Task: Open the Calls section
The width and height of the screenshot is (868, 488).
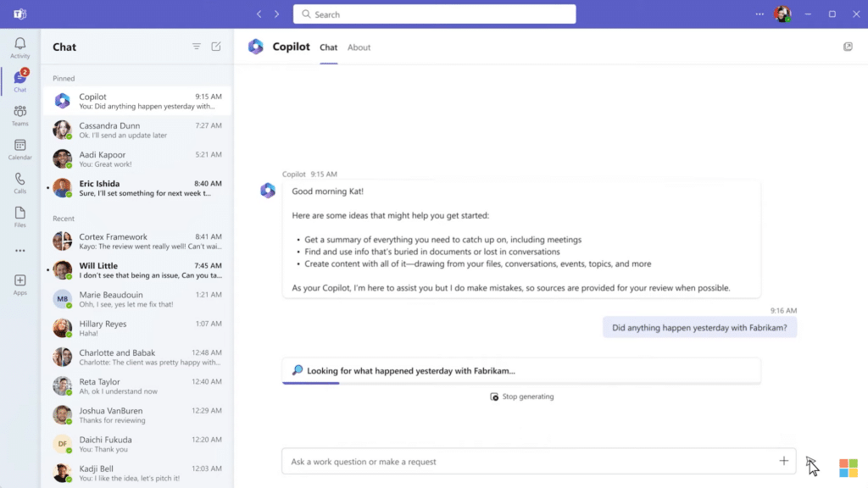Action: pos(19,183)
